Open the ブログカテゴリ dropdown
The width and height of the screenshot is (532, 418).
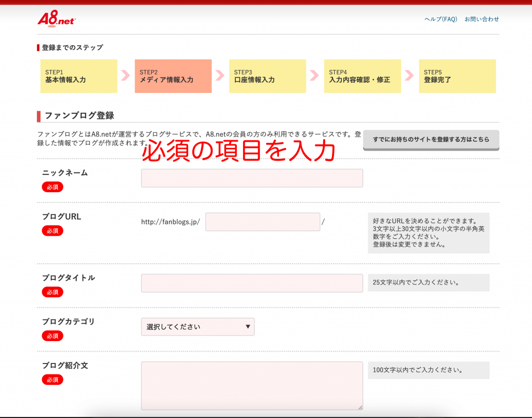[x=198, y=327]
